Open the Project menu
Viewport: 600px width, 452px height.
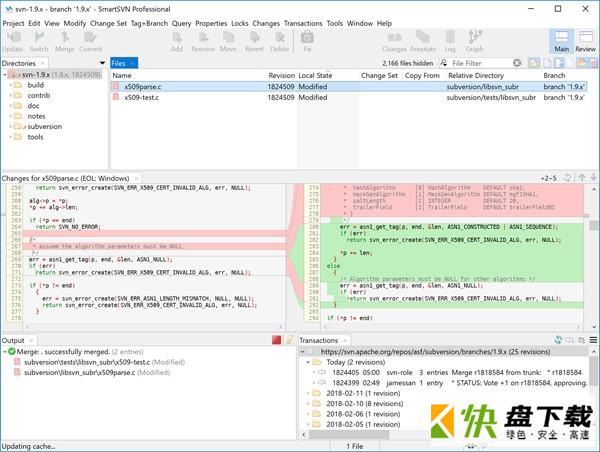click(x=13, y=23)
